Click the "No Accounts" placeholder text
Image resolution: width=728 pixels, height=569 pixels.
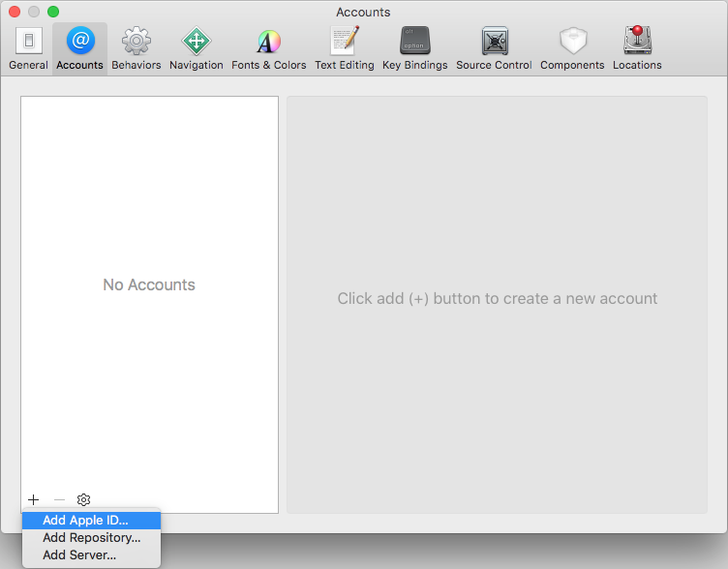coord(149,284)
